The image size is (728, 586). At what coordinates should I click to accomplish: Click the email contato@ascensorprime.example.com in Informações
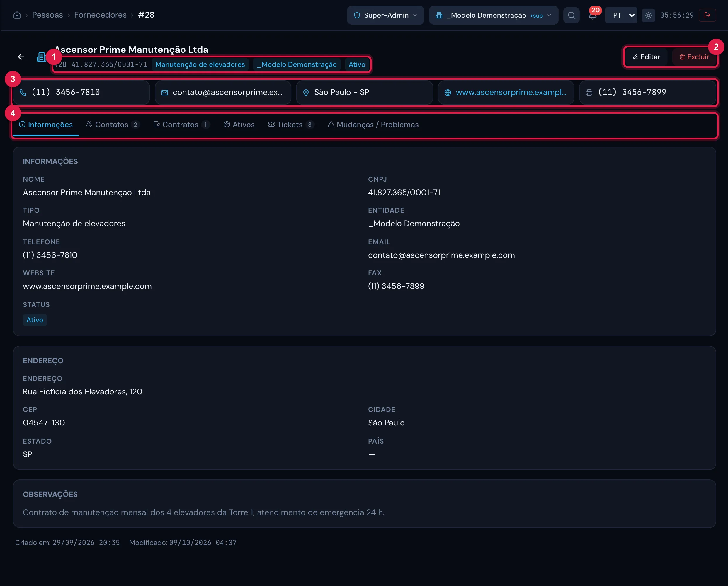coord(441,255)
